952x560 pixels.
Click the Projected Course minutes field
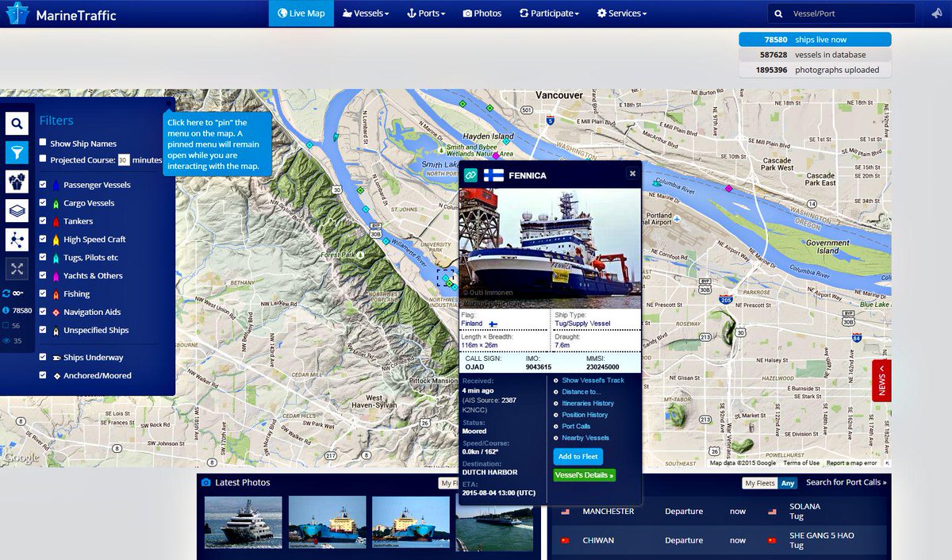pyautogui.click(x=124, y=159)
